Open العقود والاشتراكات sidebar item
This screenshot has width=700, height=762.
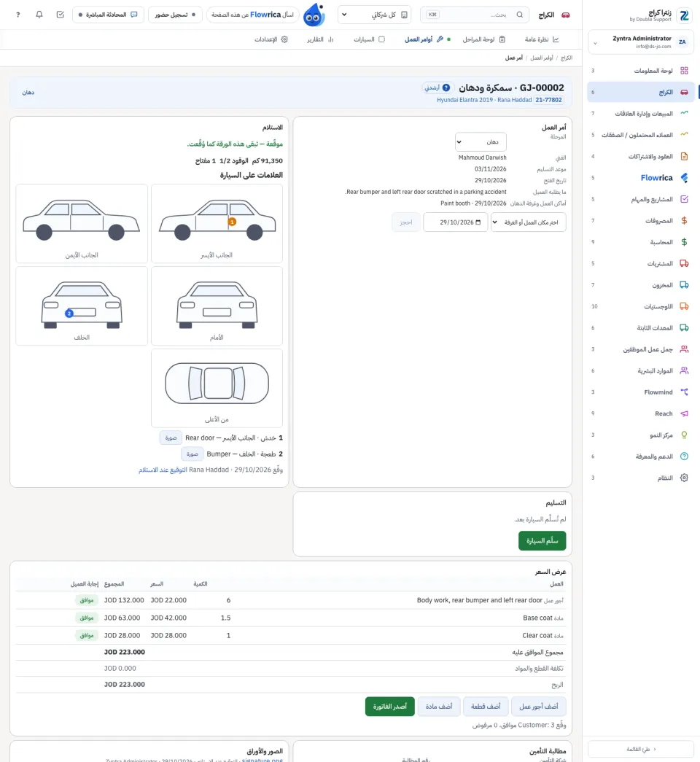point(641,156)
